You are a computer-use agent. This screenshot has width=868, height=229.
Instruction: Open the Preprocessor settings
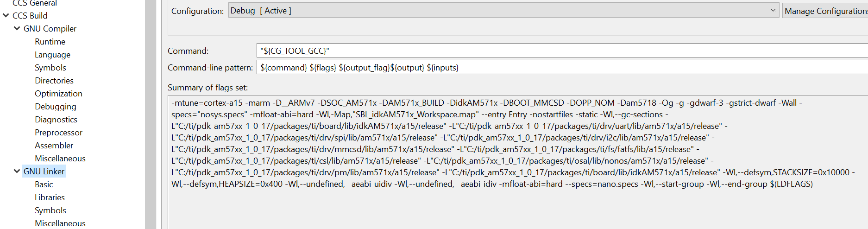58,132
